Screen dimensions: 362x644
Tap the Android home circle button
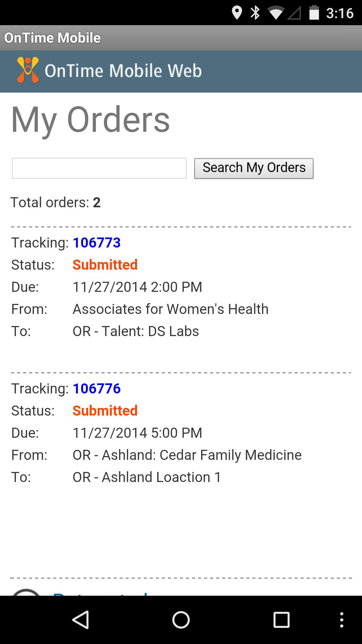pos(181,620)
